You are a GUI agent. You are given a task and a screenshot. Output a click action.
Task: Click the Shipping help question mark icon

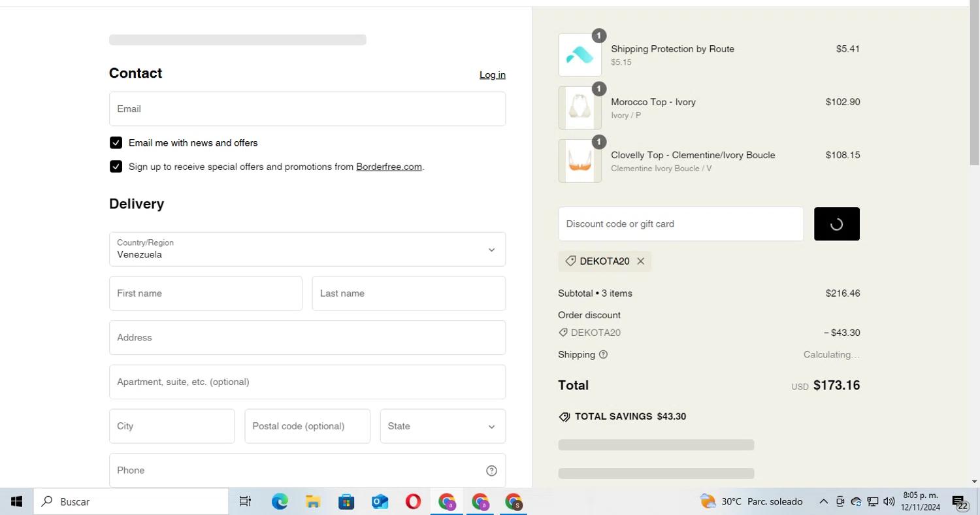[603, 355]
